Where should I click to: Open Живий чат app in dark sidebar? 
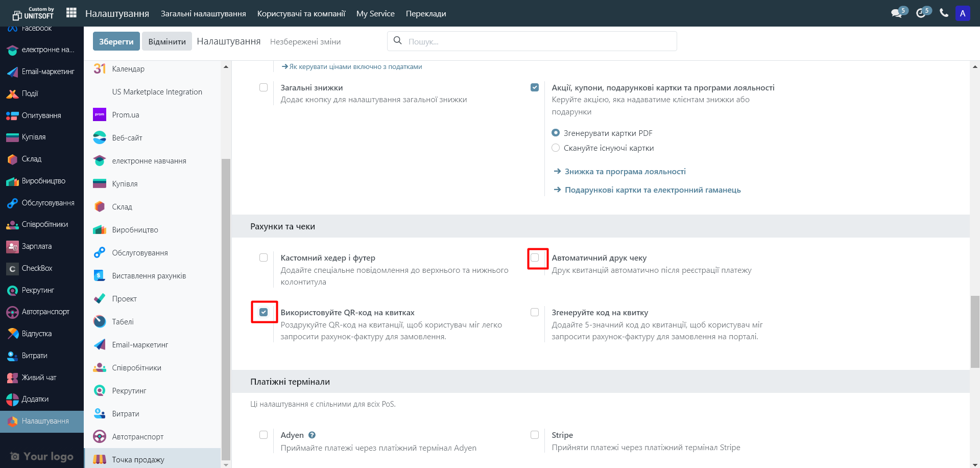tap(42, 378)
